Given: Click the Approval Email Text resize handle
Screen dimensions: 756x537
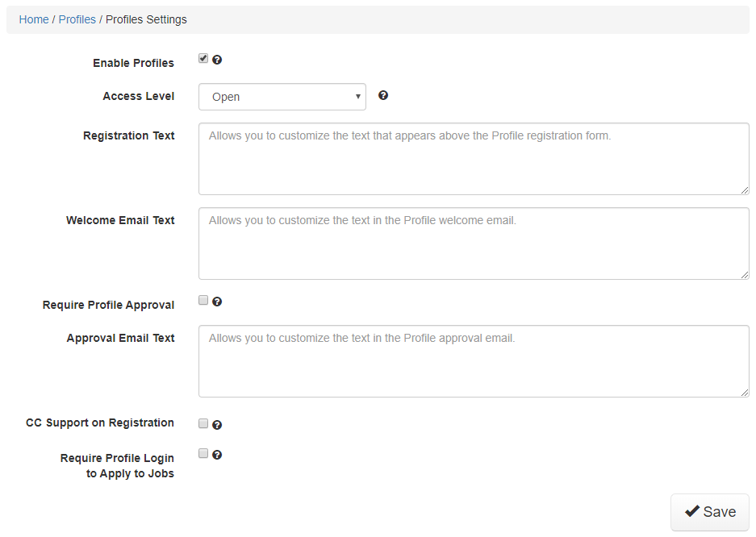Looking at the screenshot, I should [x=744, y=392].
